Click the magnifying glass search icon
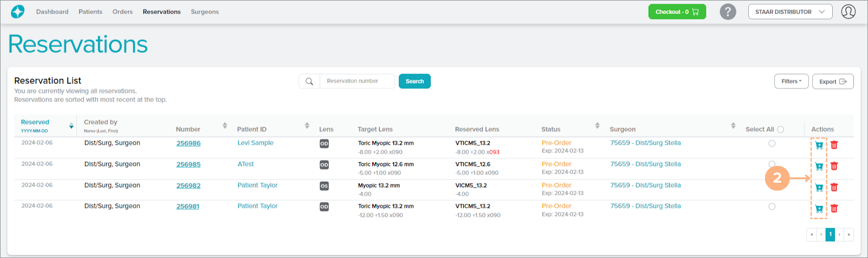This screenshot has width=868, height=258. pos(309,81)
